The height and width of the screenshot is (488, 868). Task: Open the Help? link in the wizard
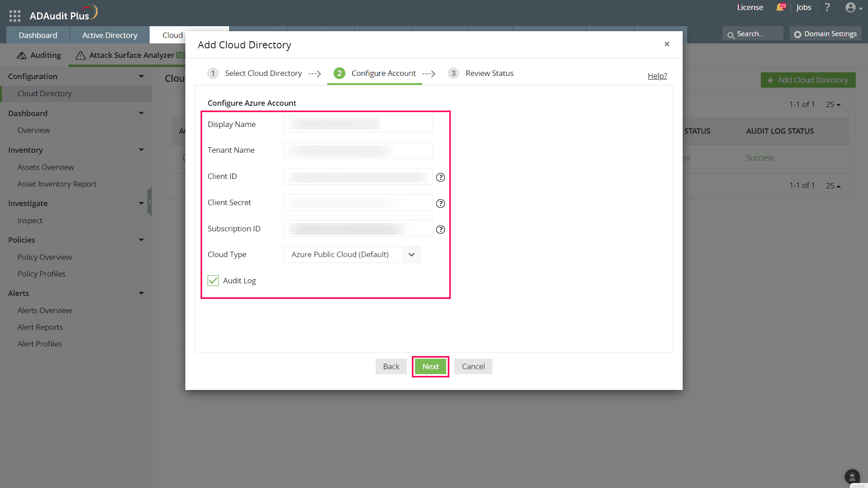pos(657,75)
